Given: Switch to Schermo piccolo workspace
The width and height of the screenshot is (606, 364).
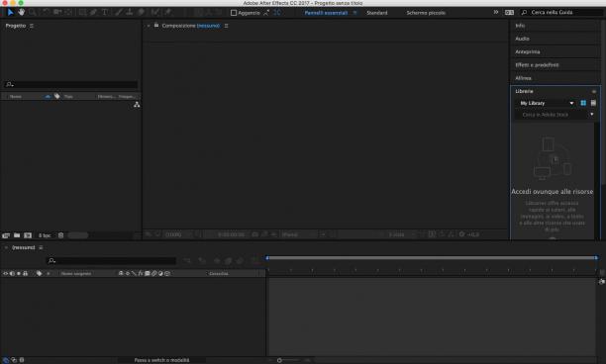Looking at the screenshot, I should [426, 13].
